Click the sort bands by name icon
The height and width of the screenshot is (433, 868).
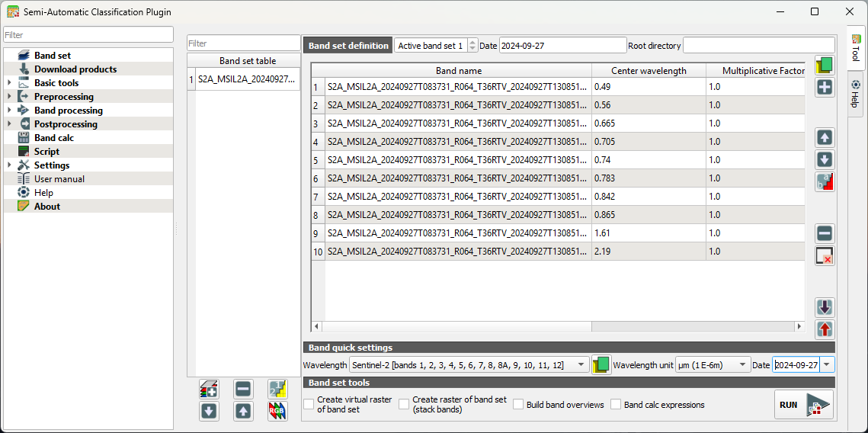(x=824, y=182)
